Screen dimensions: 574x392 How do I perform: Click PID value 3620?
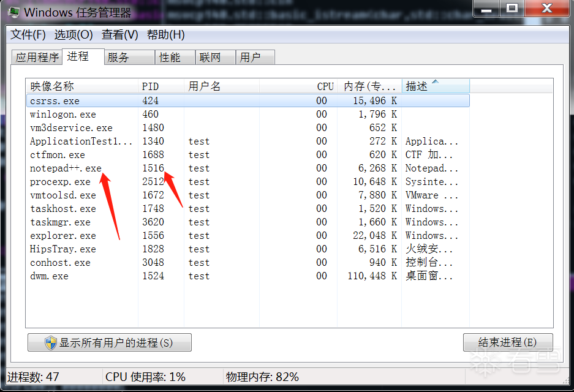153,222
